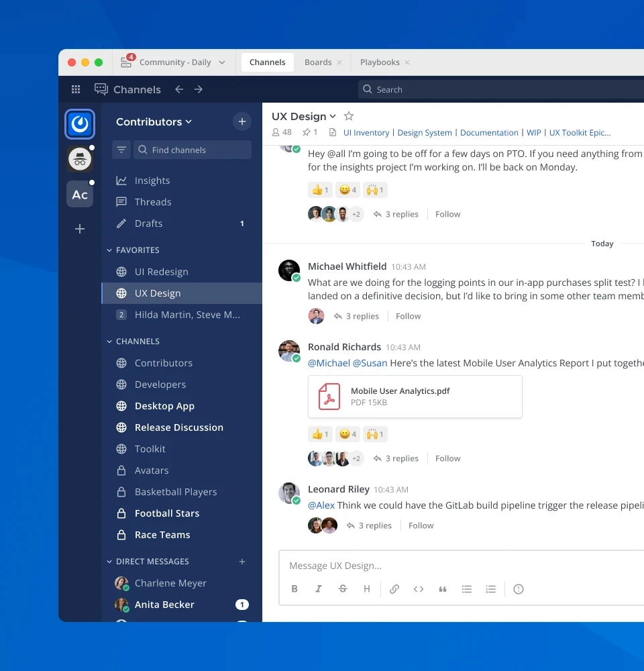Star the UX Design channel
Viewport: 644px width, 671px height.
(349, 116)
